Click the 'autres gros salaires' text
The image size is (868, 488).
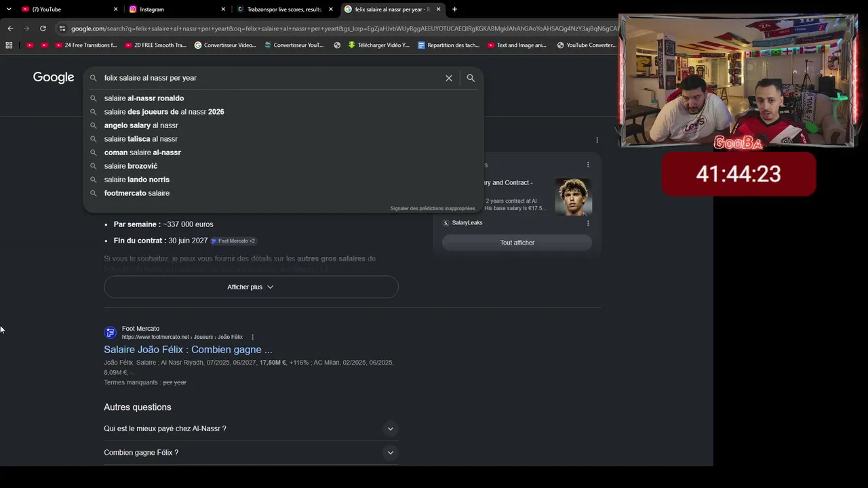point(331,259)
